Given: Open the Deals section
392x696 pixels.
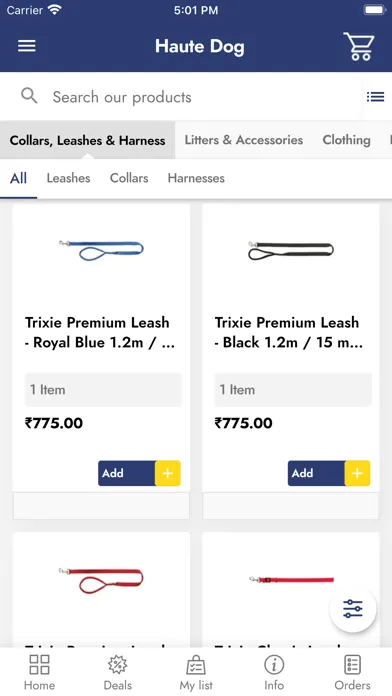Looking at the screenshot, I should [x=118, y=672].
